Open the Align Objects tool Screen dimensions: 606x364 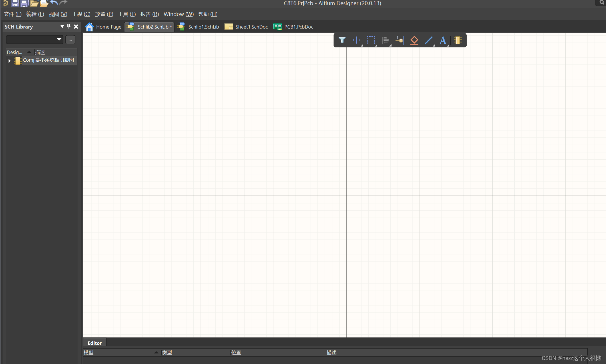pyautogui.click(x=385, y=40)
